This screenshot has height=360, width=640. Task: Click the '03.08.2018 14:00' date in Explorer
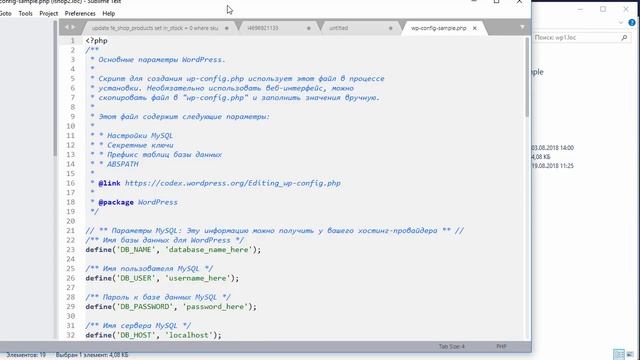click(x=553, y=148)
